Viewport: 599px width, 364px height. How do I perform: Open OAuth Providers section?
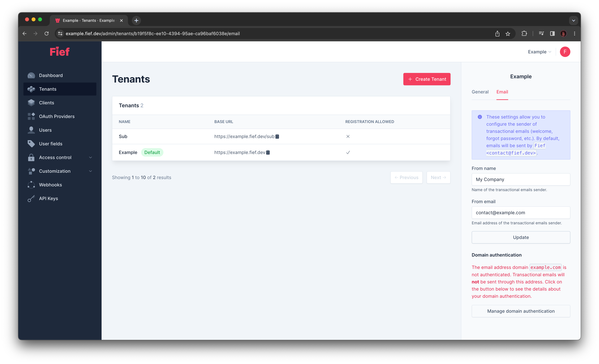pos(57,116)
